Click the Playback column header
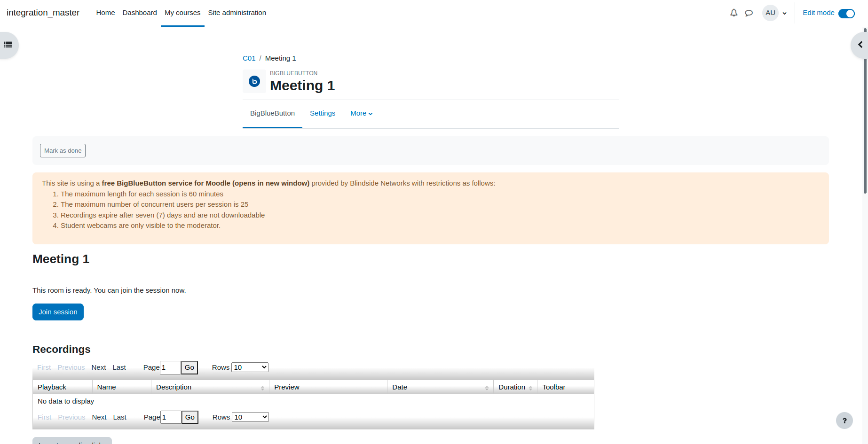868x444 pixels. tap(63, 387)
